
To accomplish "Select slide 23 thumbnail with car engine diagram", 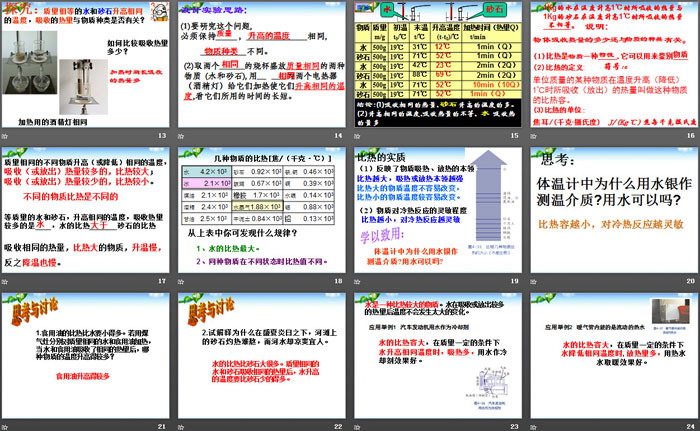I will tap(438, 356).
